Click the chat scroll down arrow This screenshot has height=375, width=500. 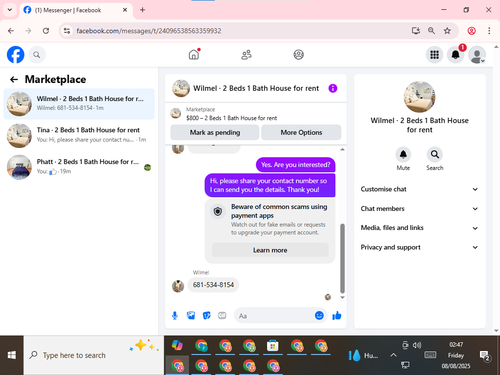click(x=342, y=297)
